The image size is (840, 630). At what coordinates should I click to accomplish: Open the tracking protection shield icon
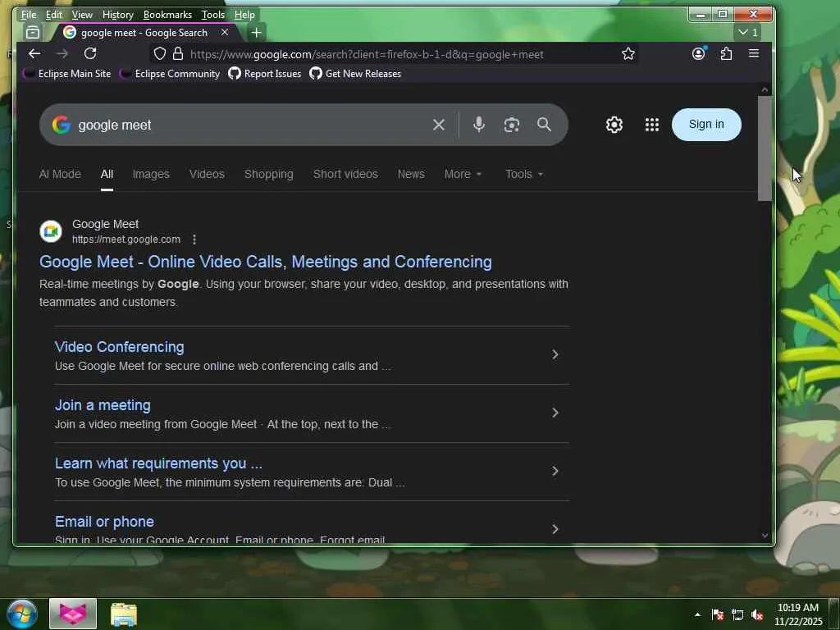pos(160,53)
